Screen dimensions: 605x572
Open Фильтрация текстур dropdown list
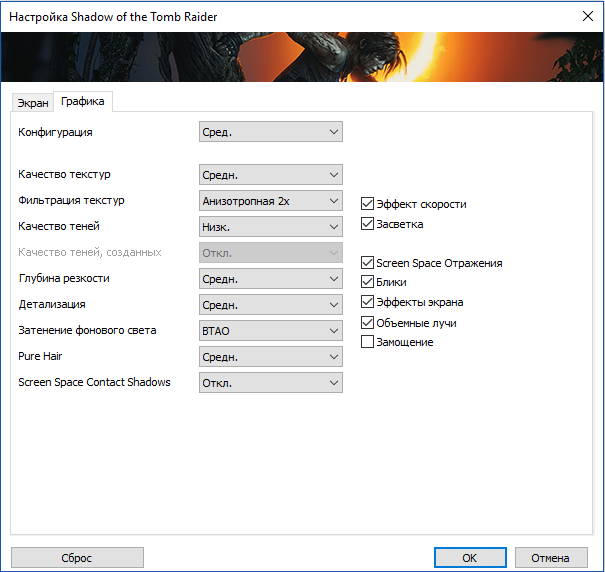271,201
